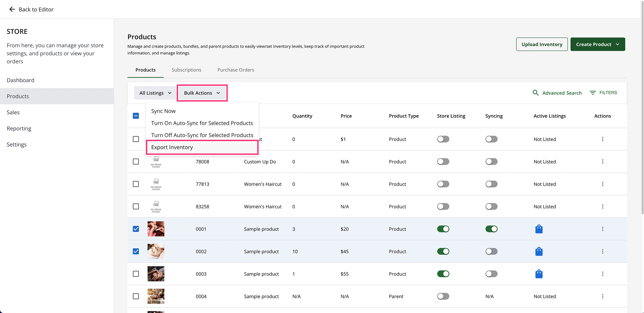644x313 pixels.
Task: Disable Syncing toggle for product 0001
Action: click(491, 229)
